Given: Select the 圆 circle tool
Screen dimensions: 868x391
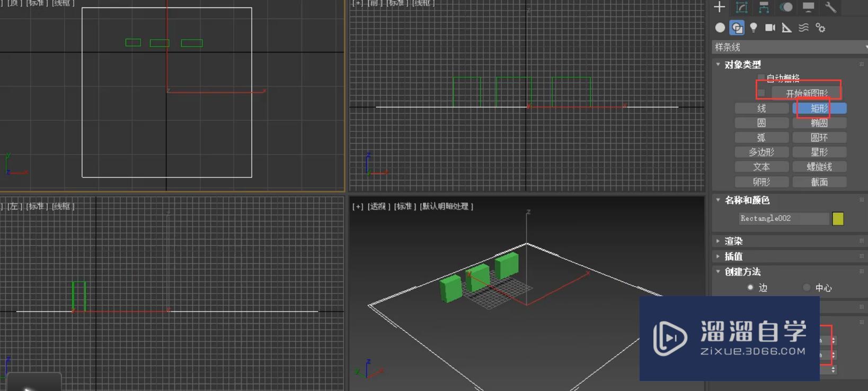Looking at the screenshot, I should tap(761, 123).
